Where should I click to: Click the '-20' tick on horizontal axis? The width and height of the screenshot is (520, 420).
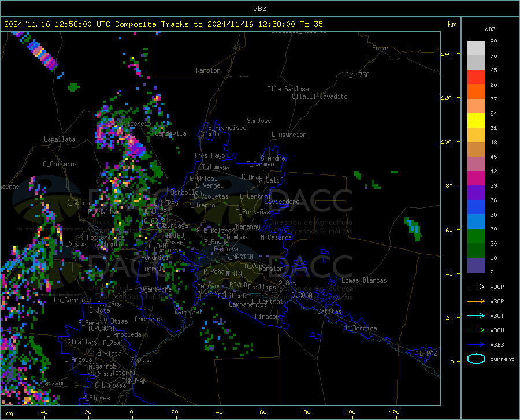click(x=86, y=412)
